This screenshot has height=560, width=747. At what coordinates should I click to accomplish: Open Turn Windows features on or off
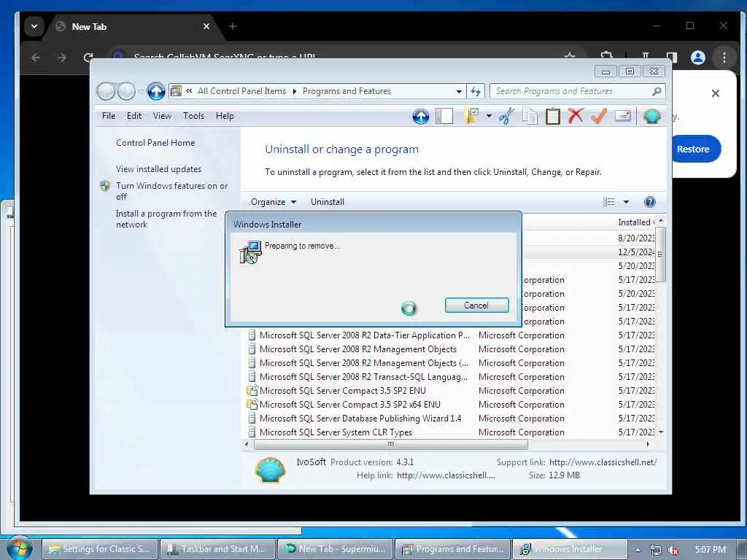[172, 191]
